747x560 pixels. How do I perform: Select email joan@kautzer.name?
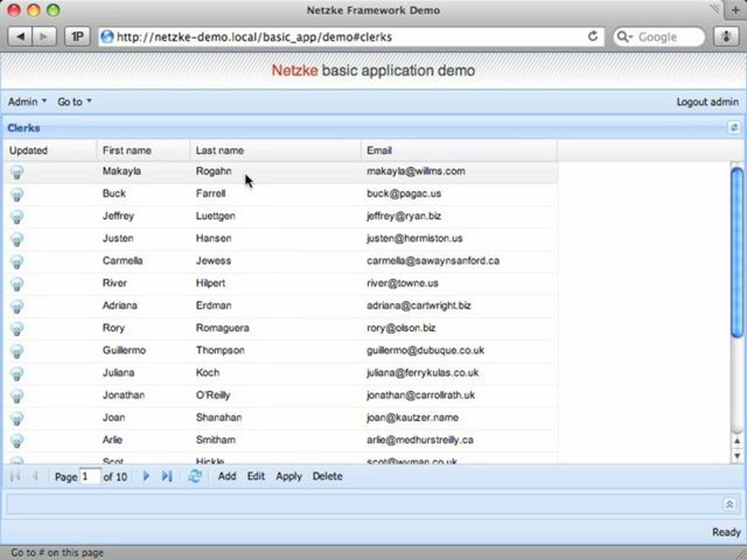pyautogui.click(x=412, y=418)
